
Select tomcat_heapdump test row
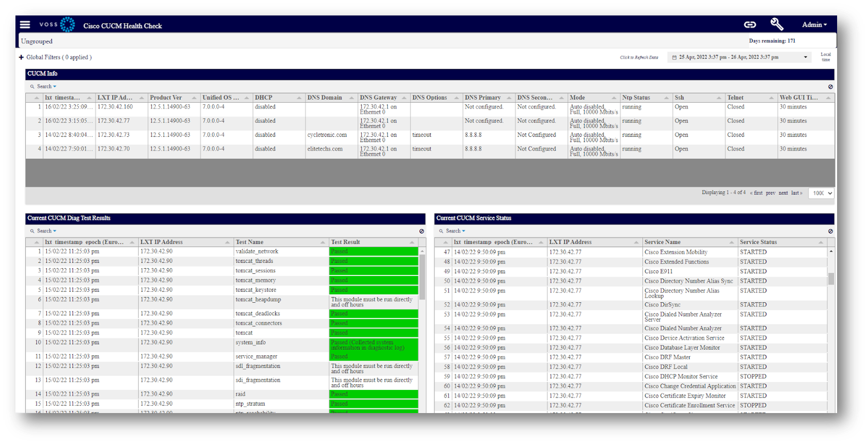pyautogui.click(x=222, y=302)
